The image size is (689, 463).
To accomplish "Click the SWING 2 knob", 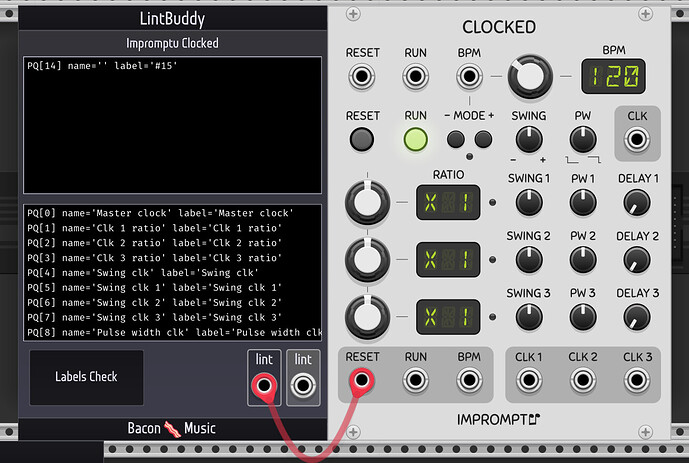I will pyautogui.click(x=529, y=260).
